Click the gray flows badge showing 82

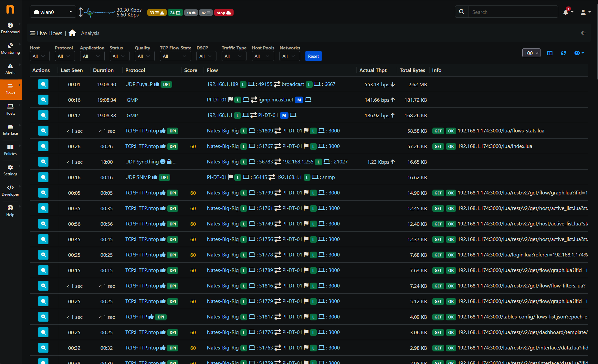(206, 13)
